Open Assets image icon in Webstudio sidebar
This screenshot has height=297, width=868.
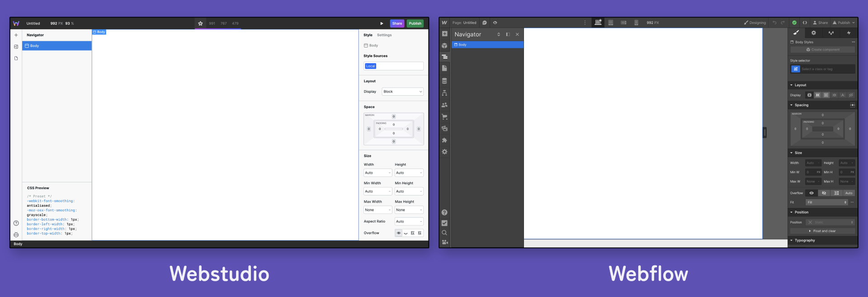[16, 46]
